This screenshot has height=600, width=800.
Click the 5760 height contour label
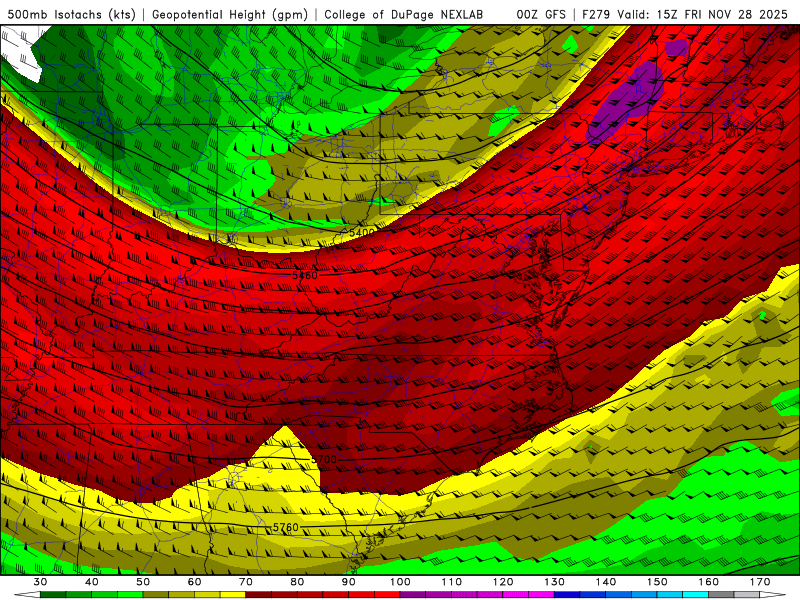pos(286,527)
